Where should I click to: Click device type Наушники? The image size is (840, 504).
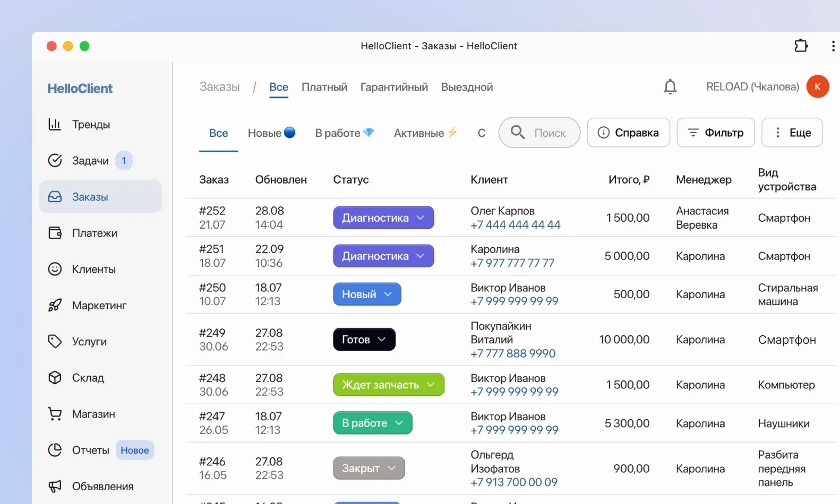tap(784, 423)
